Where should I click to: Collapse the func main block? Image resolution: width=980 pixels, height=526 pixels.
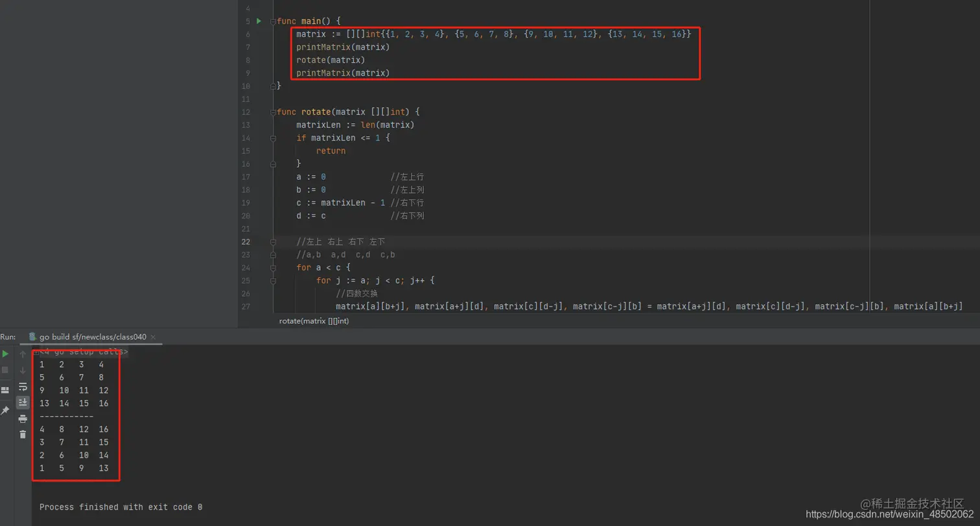click(x=273, y=21)
